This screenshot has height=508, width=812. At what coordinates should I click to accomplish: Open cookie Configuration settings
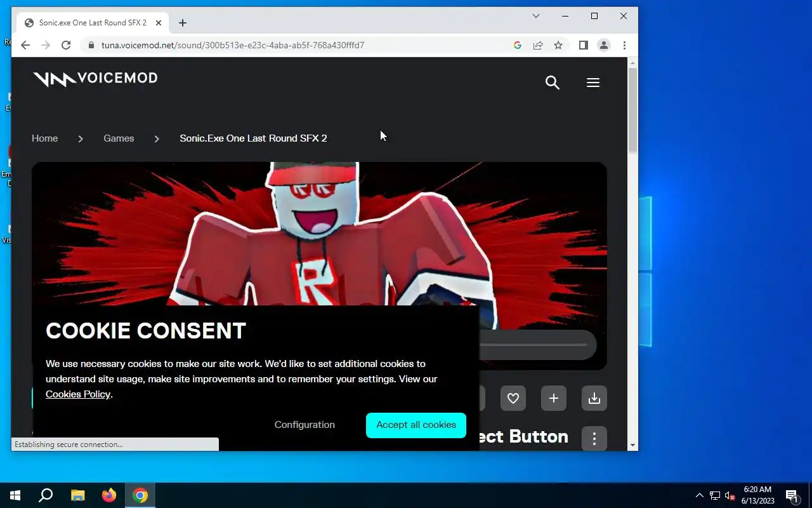click(x=304, y=425)
